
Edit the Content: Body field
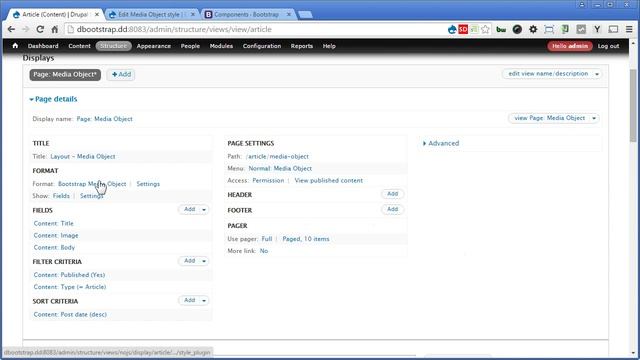click(54, 247)
